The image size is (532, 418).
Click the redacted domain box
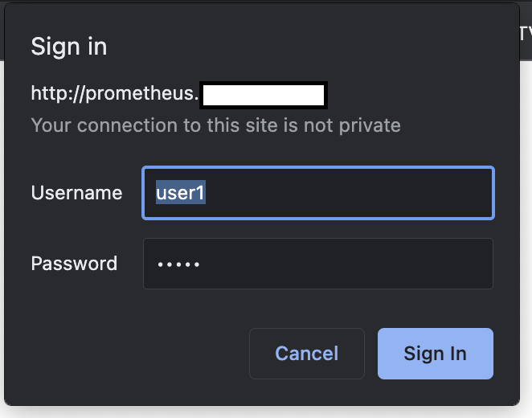(x=263, y=95)
